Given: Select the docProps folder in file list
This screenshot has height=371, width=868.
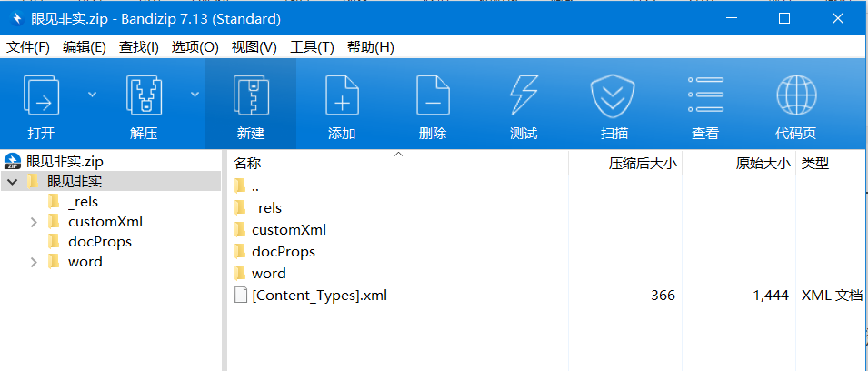Looking at the screenshot, I should 284,251.
